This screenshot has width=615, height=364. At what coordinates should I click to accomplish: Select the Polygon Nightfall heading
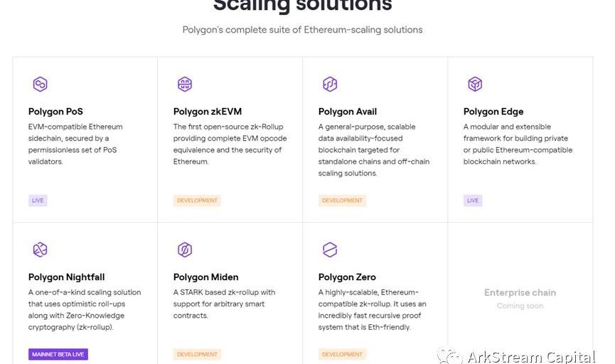tap(66, 277)
